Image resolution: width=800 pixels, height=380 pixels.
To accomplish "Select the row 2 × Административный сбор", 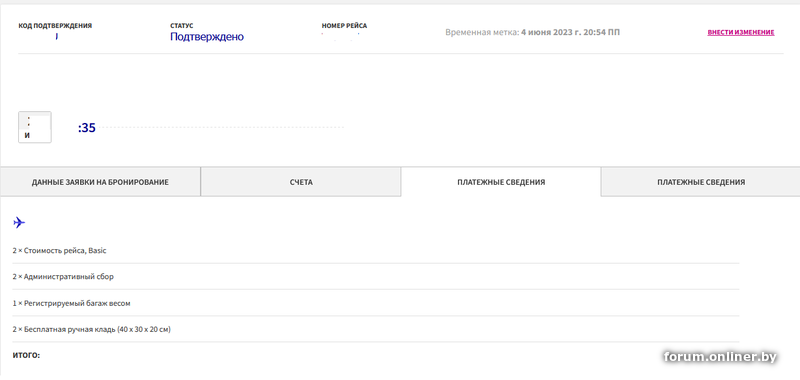I will [x=376, y=276].
